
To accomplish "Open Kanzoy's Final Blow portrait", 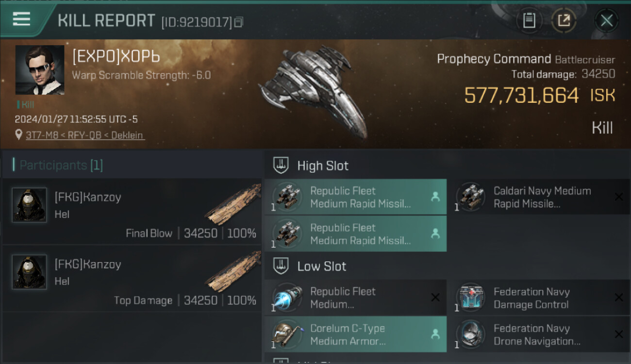I will (29, 205).
